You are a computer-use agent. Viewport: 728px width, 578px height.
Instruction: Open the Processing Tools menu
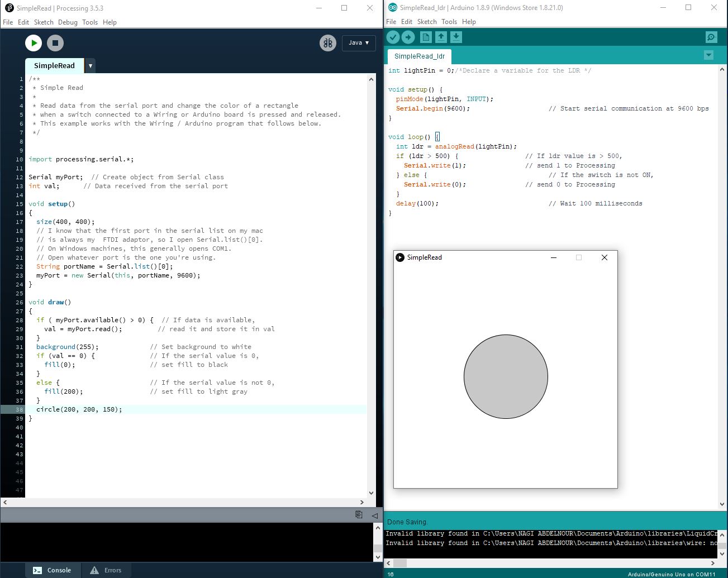tap(90, 22)
